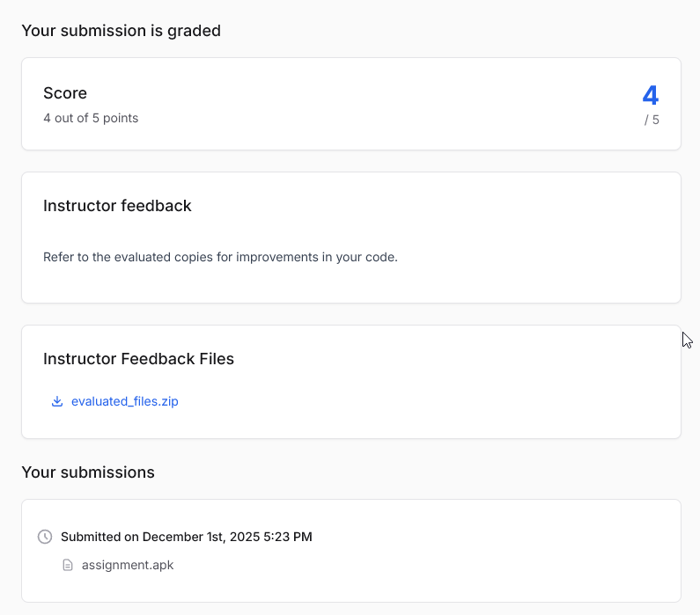Viewport: 700px width, 615px height.
Task: Click the "Your submission is graded" title
Action: [121, 31]
